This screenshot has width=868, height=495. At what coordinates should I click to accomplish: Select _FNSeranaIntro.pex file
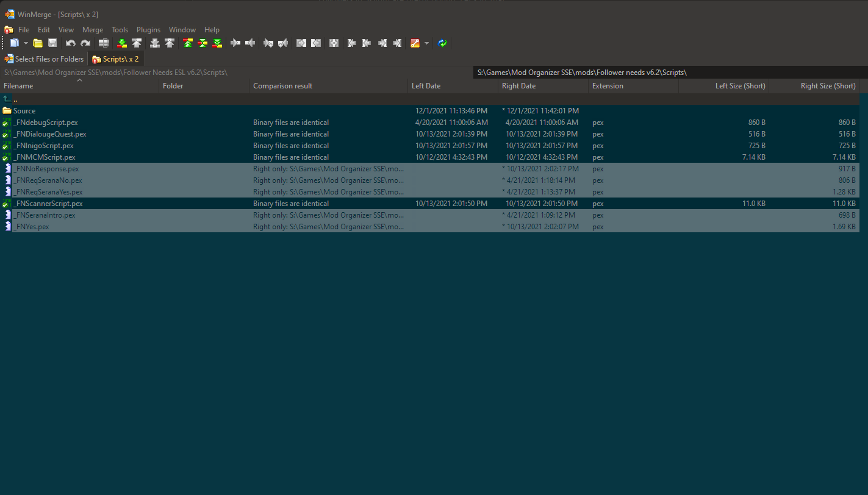pyautogui.click(x=429, y=215)
